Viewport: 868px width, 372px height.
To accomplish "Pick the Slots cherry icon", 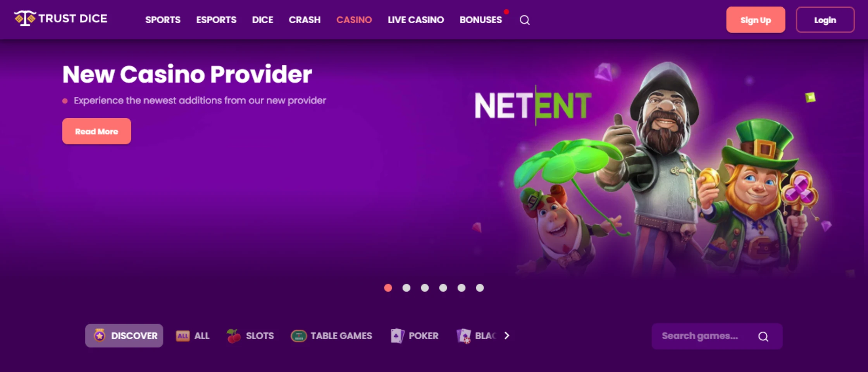I will coord(234,336).
